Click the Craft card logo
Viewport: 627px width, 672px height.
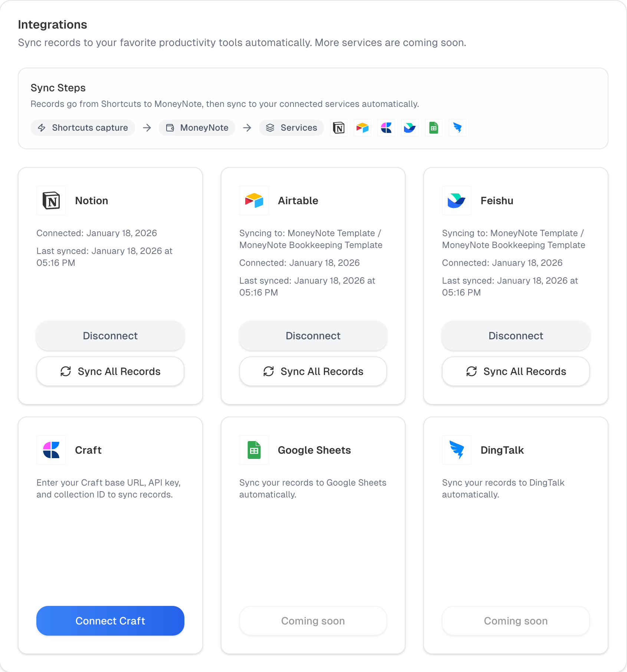51,450
